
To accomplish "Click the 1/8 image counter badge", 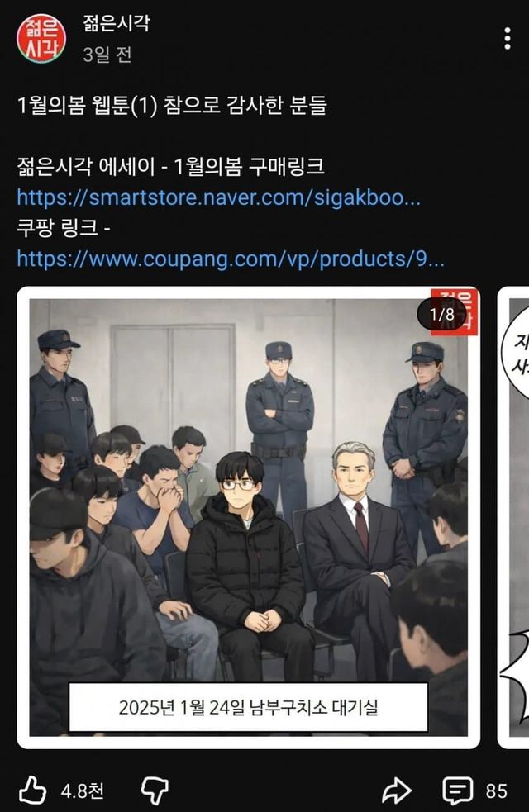I will pos(442,314).
